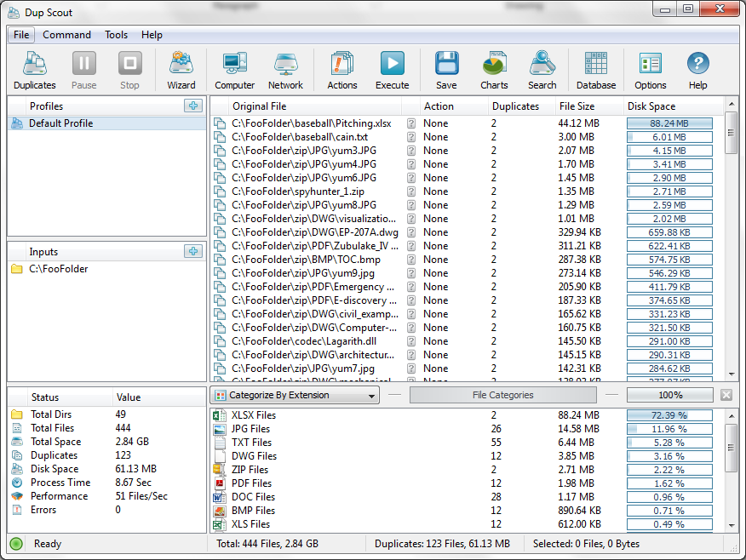Select the DWG Files category row
Screen dimensions: 746x560
point(467,456)
